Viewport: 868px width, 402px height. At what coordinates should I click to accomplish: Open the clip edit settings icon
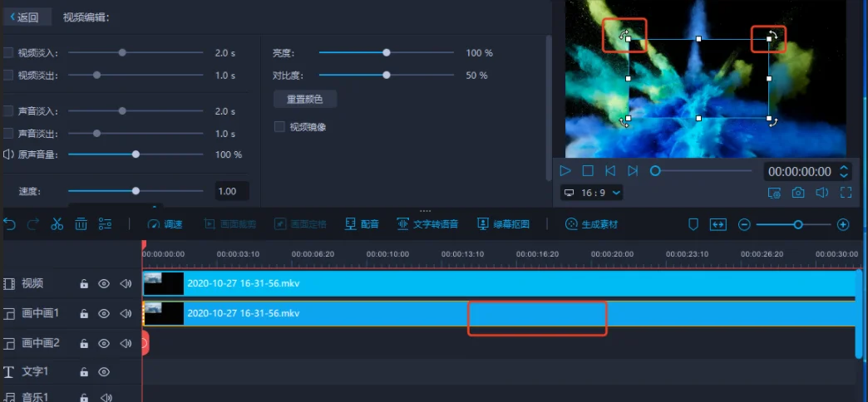[x=106, y=224]
